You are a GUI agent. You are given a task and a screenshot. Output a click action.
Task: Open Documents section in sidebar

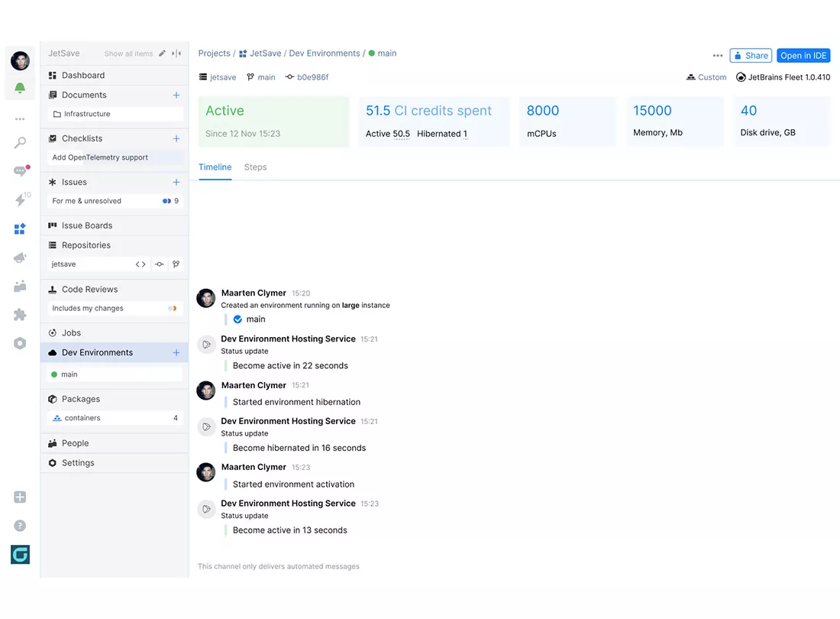115,95
